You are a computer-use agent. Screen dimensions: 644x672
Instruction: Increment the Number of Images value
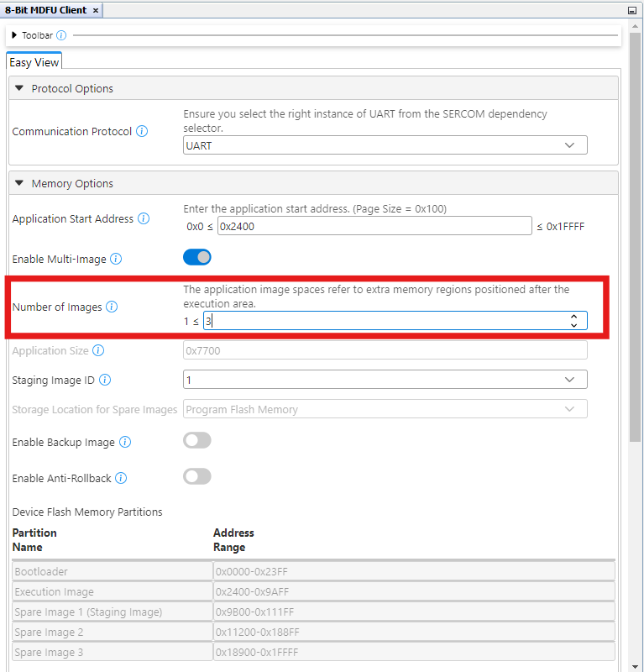[573, 317]
